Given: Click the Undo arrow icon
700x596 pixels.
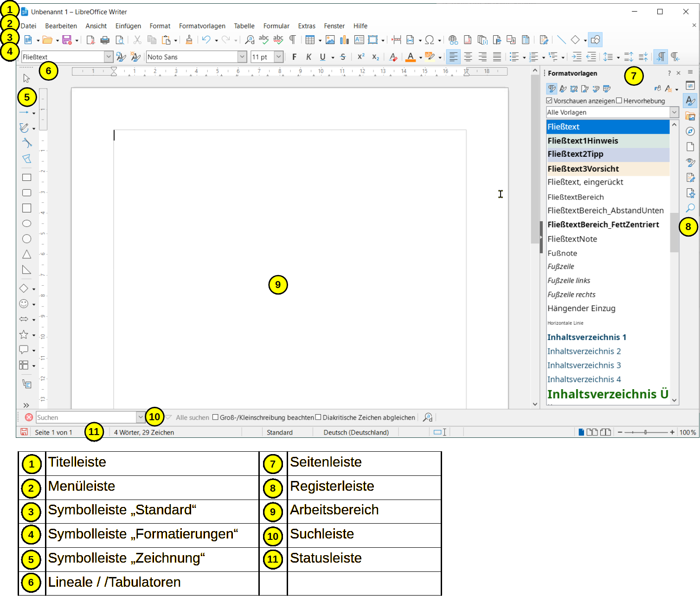Looking at the screenshot, I should point(206,40).
